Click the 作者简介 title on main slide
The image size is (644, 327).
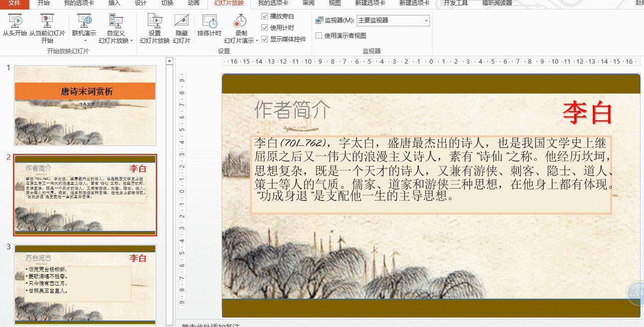pos(292,109)
